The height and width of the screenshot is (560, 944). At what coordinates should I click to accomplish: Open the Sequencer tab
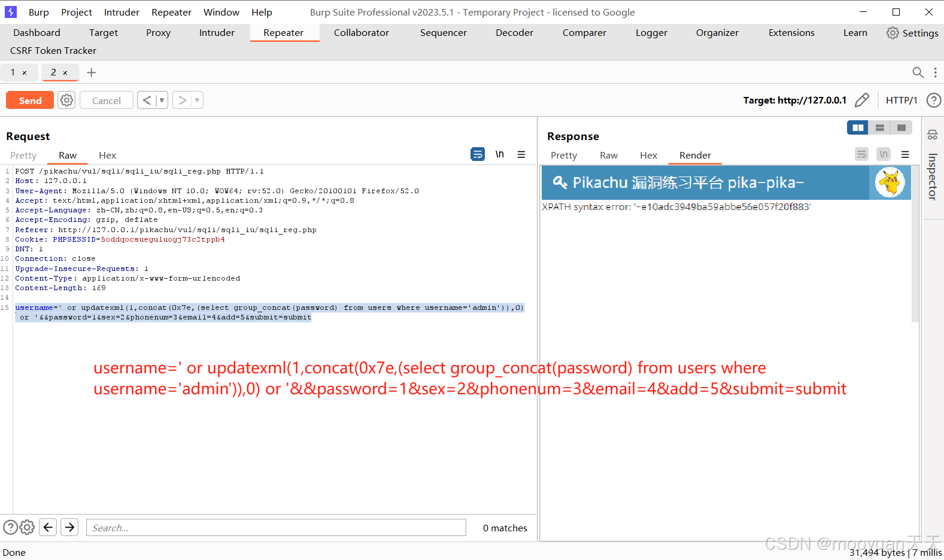[444, 33]
